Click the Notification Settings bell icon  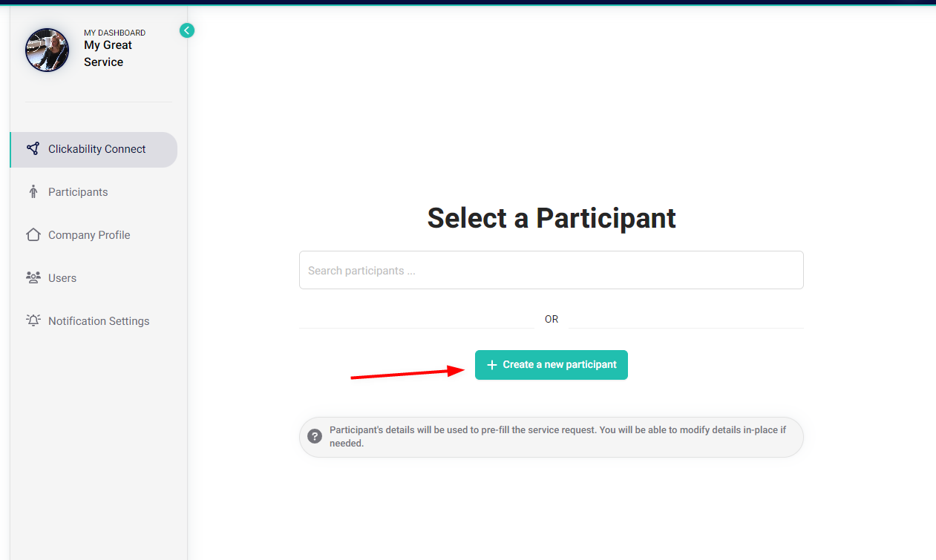[33, 320]
